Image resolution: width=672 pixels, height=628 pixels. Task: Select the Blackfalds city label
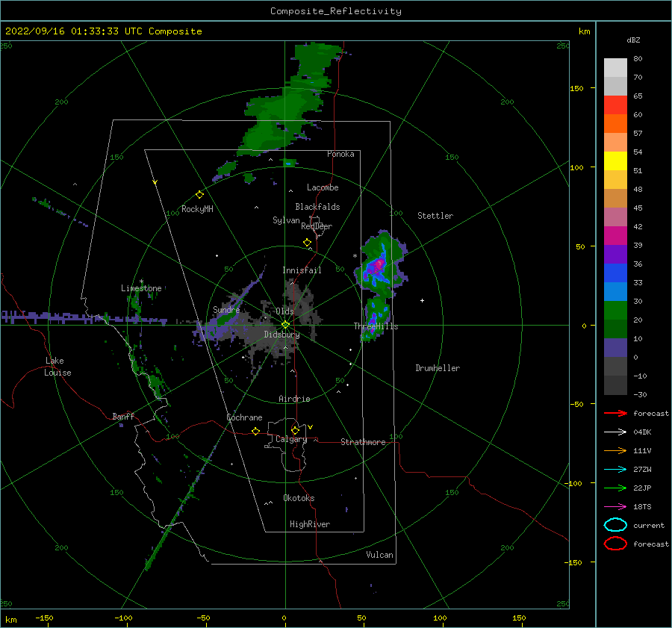point(317,207)
